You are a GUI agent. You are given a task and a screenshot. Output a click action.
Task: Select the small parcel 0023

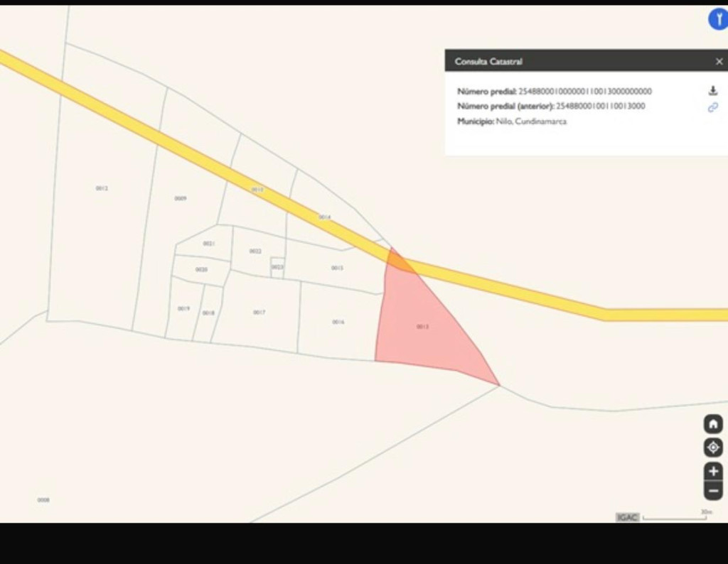[x=277, y=267]
